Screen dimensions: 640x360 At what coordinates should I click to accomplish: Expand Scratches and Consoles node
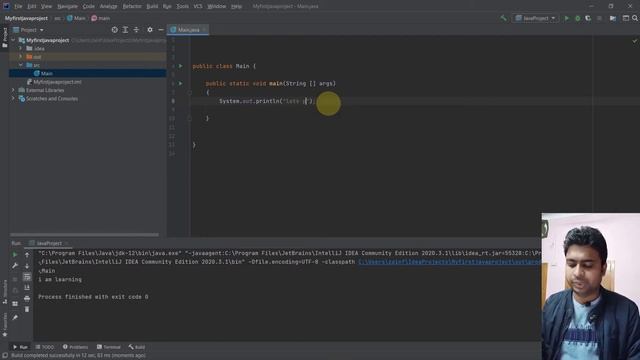tap(13, 98)
